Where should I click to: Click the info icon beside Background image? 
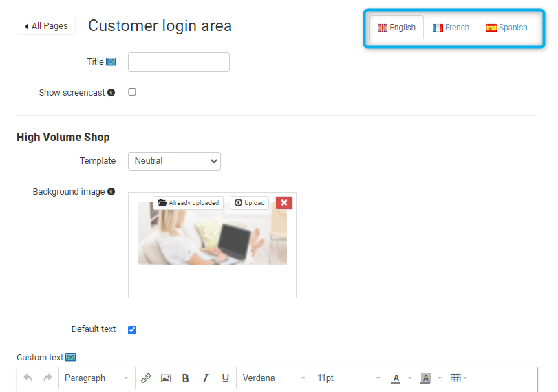click(x=111, y=192)
